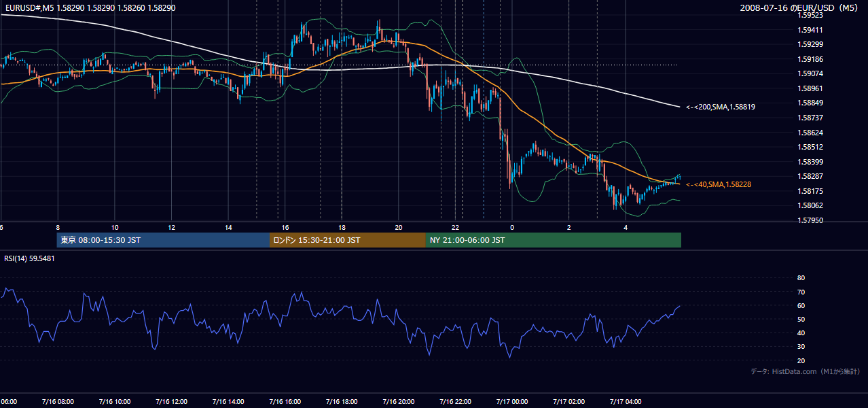The image size is (868, 408).
Task: Click price axis value 1.58512
Action: [x=810, y=147]
